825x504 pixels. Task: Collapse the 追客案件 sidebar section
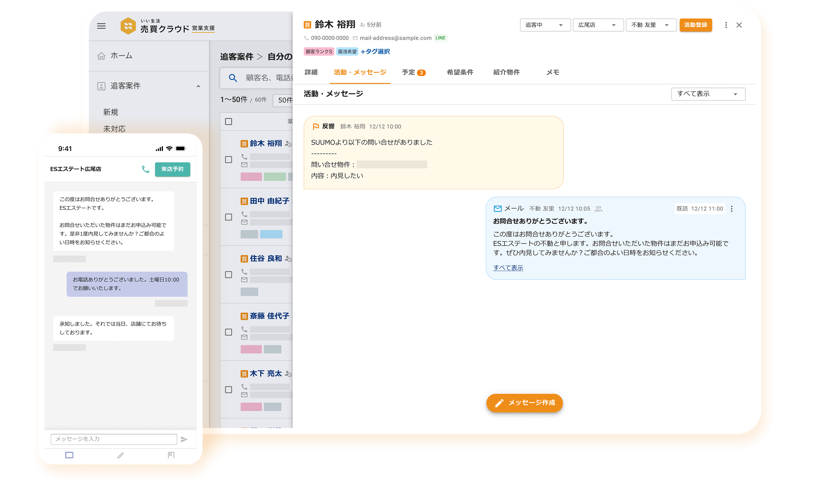pyautogui.click(x=198, y=86)
